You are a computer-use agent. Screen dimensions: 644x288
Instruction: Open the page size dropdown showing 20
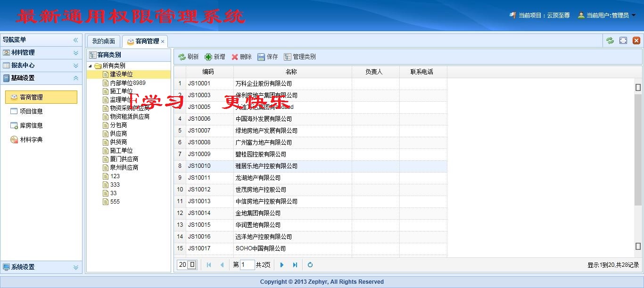(192, 265)
